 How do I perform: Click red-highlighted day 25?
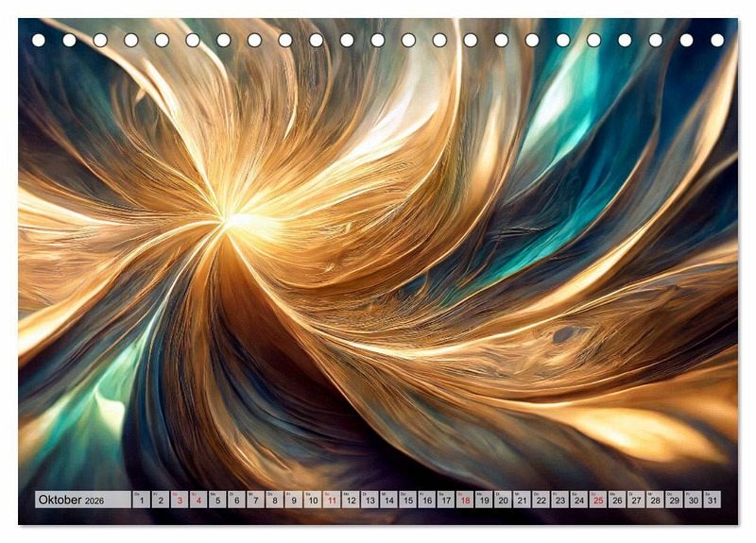(598, 500)
